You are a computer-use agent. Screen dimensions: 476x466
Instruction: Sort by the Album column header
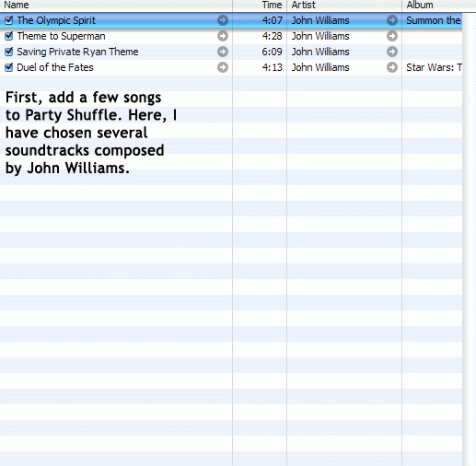(439, 6)
